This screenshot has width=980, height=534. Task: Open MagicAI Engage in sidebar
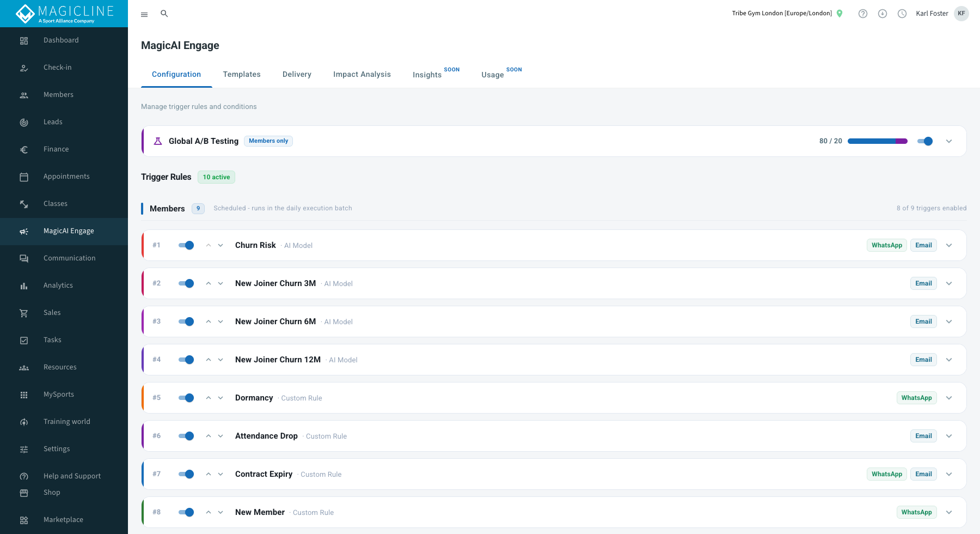click(64, 231)
